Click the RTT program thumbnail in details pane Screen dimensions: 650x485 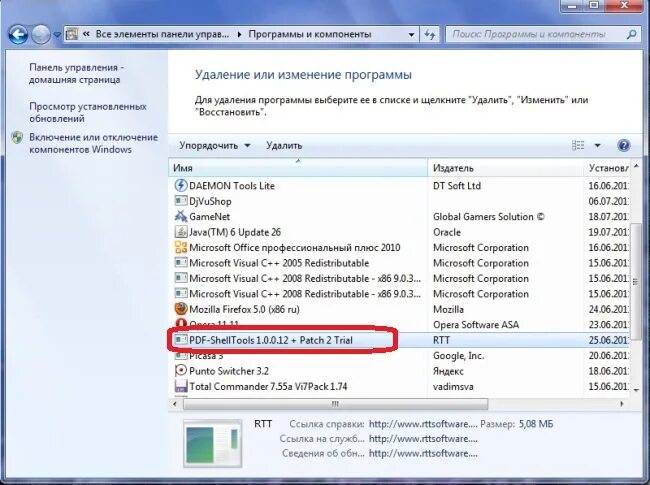(x=213, y=444)
